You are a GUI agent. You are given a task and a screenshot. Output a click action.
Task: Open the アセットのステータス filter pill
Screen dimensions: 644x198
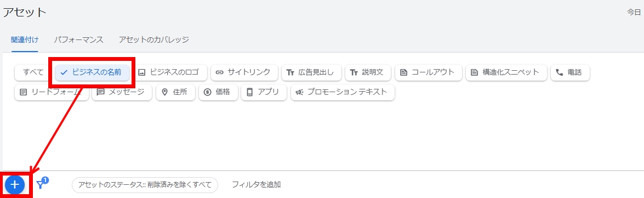[x=145, y=184]
